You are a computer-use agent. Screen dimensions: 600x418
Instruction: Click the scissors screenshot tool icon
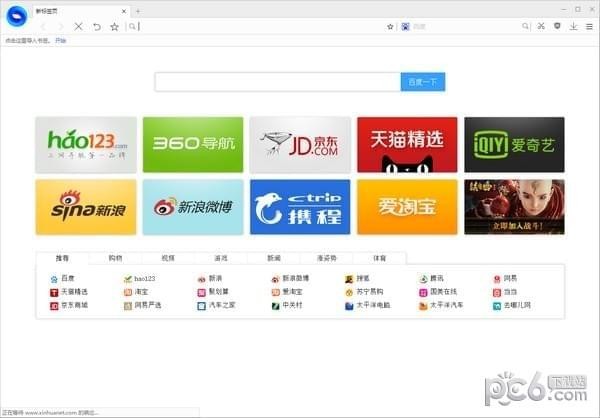[x=541, y=27]
